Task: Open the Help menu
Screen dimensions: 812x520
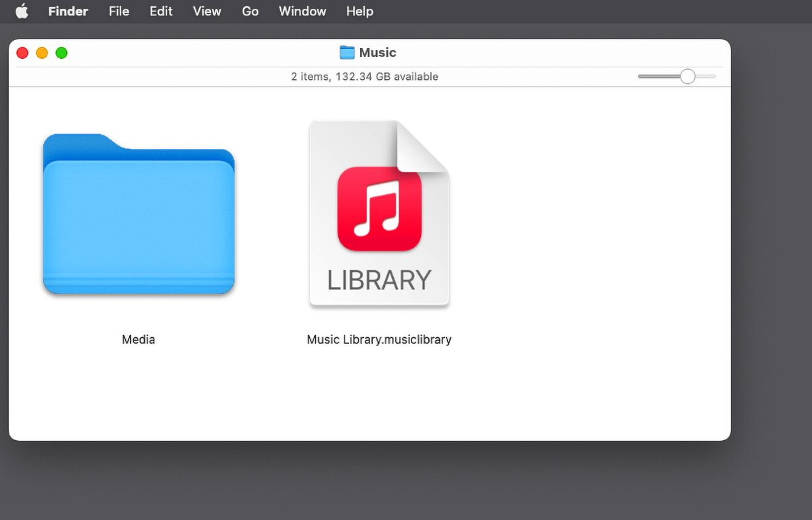Action: (359, 11)
